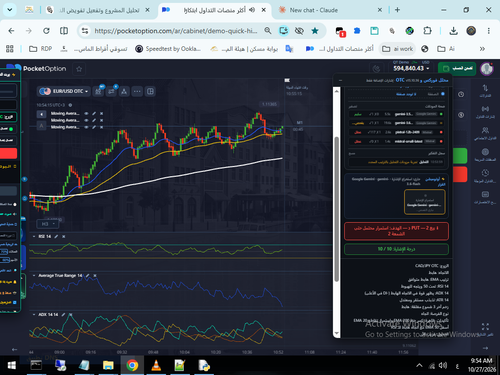
Task: Remove the RSI 14 indicator
Action: [x=64, y=236]
